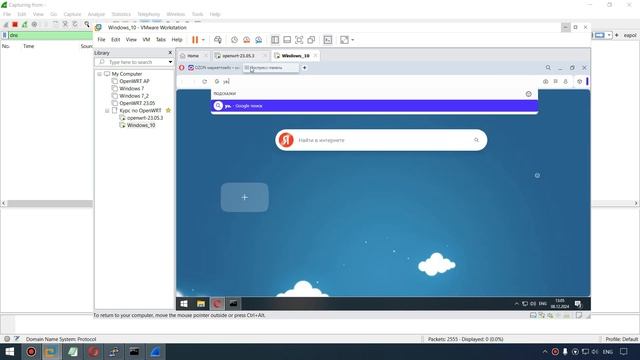This screenshot has width=640, height=360.
Task: Select Windows_10 in the library tree
Action: coord(141,125)
